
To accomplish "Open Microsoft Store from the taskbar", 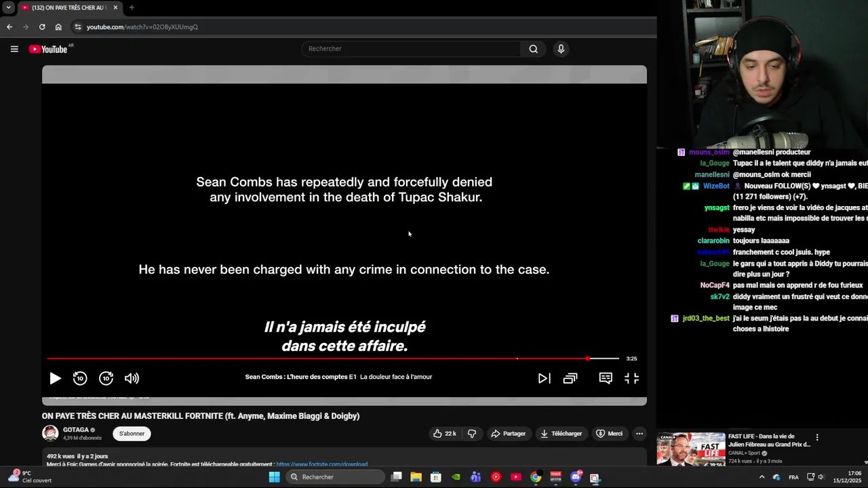I will tap(436, 477).
